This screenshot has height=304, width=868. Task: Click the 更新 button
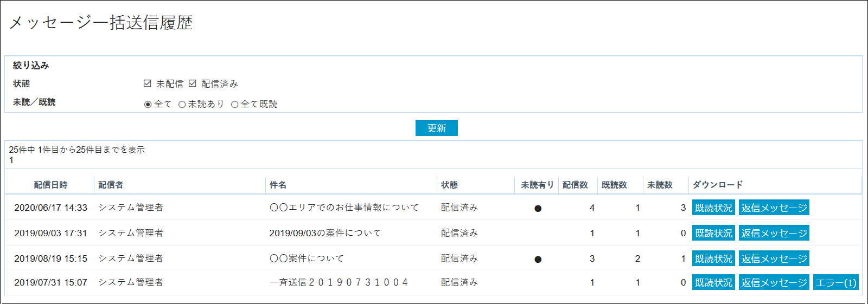437,128
